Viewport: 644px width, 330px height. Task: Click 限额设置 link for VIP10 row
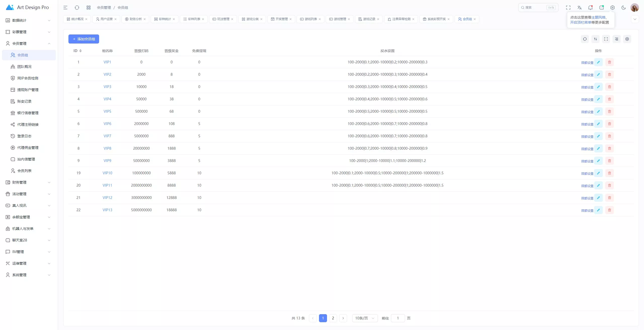[587, 174]
